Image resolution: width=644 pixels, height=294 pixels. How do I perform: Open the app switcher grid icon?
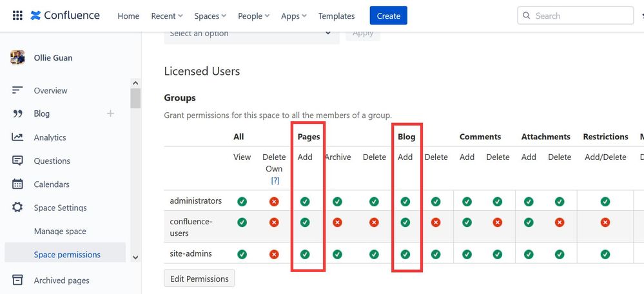click(17, 15)
